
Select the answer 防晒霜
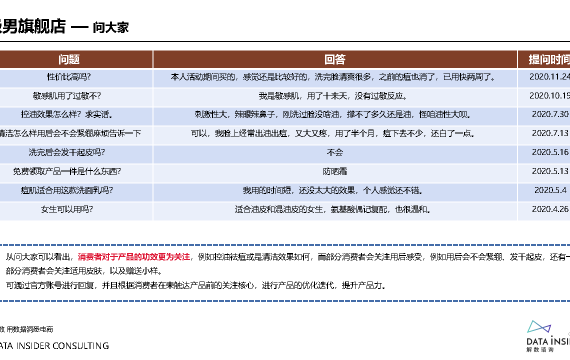click(x=335, y=171)
